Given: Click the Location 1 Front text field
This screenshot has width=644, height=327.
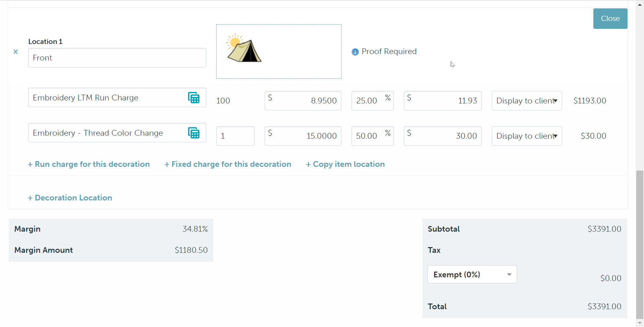Looking at the screenshot, I should 117,58.
